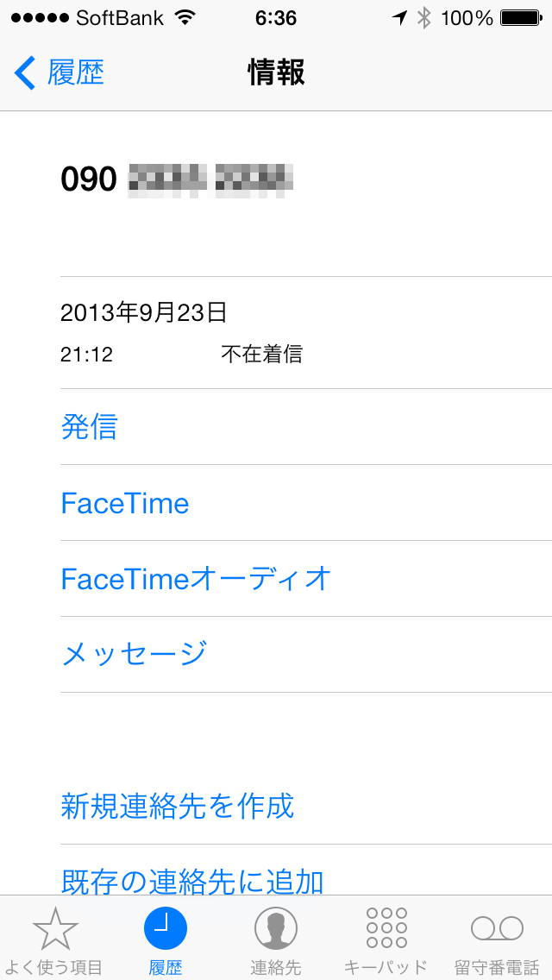Select 既存の連絡先に追加

[192, 880]
